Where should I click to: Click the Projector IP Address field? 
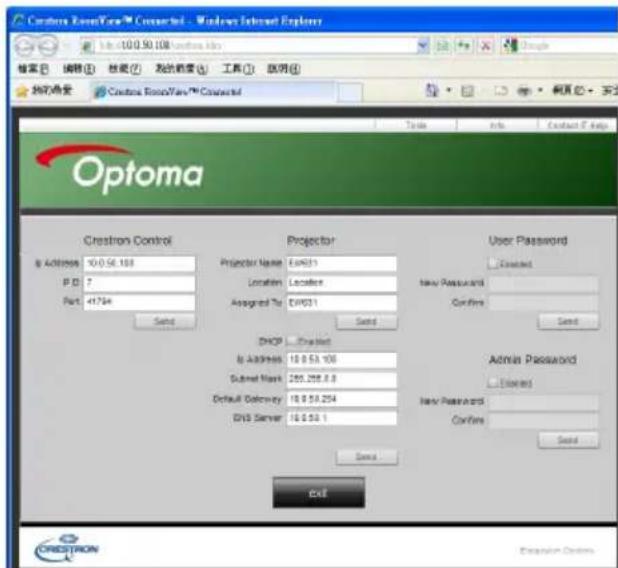342,359
